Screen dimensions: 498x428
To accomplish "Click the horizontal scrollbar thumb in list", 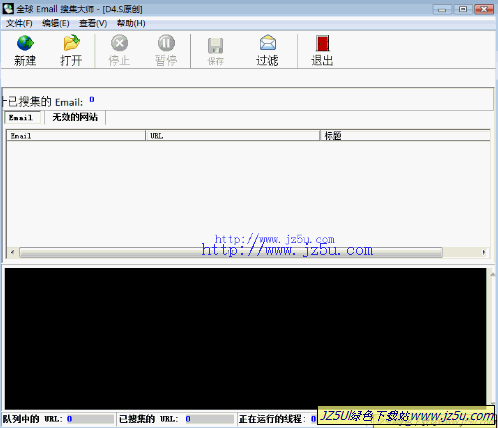I will point(231,252).
